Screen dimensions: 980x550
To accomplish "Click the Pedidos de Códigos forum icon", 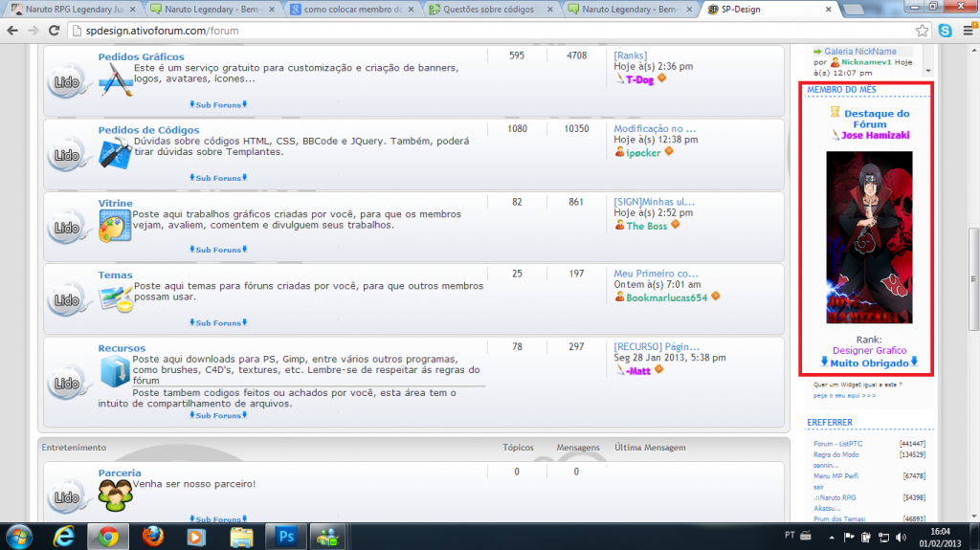I will click(116, 153).
